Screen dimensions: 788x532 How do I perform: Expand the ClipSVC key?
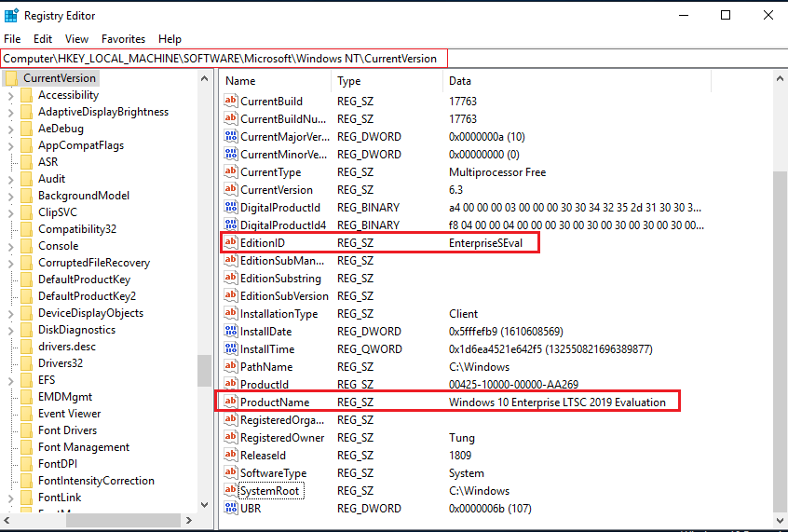(x=10, y=212)
